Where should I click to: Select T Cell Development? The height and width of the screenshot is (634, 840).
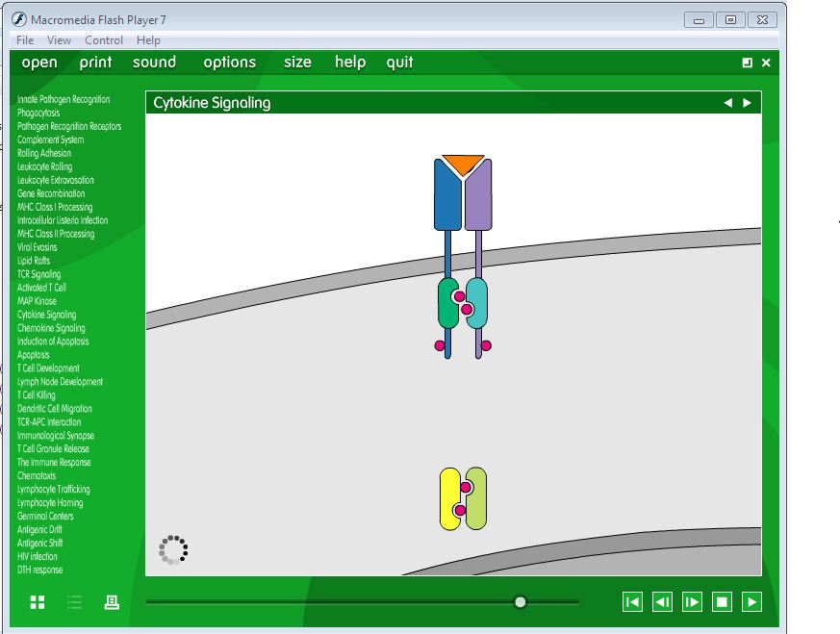tap(48, 368)
